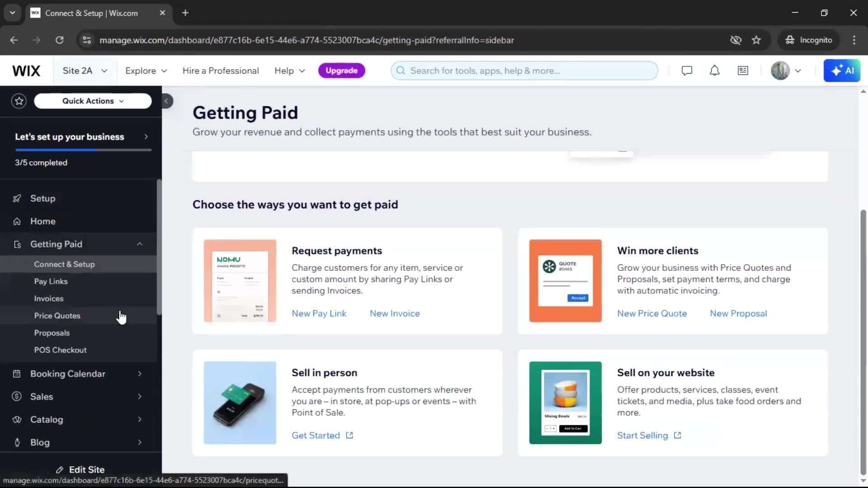Click in the search tools and apps field
Screen dimensions: 868x488
[x=524, y=70]
